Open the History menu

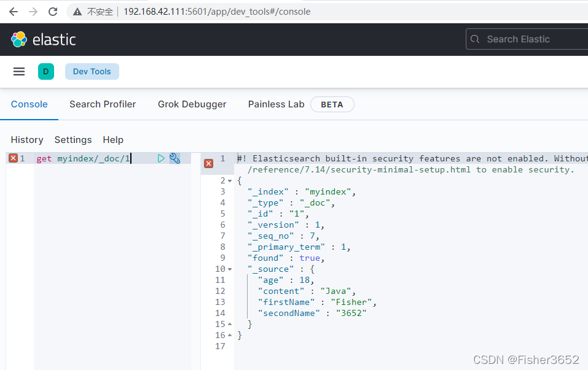pyautogui.click(x=27, y=140)
